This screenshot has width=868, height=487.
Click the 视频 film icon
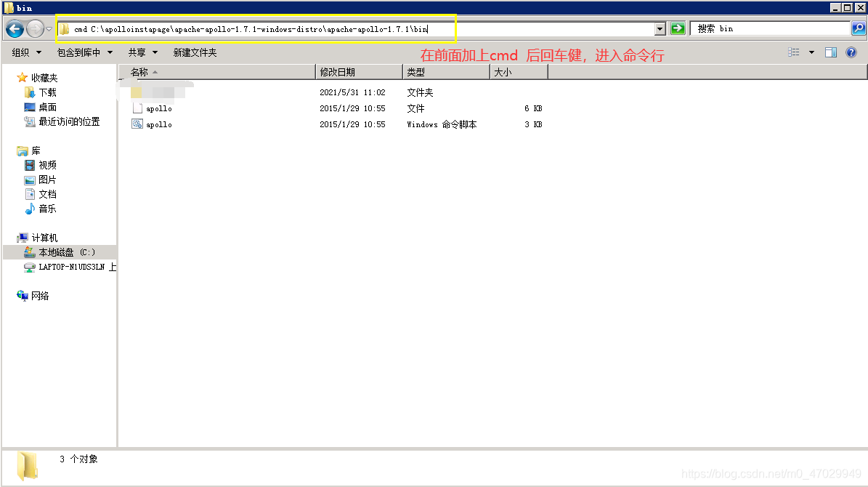(30, 165)
